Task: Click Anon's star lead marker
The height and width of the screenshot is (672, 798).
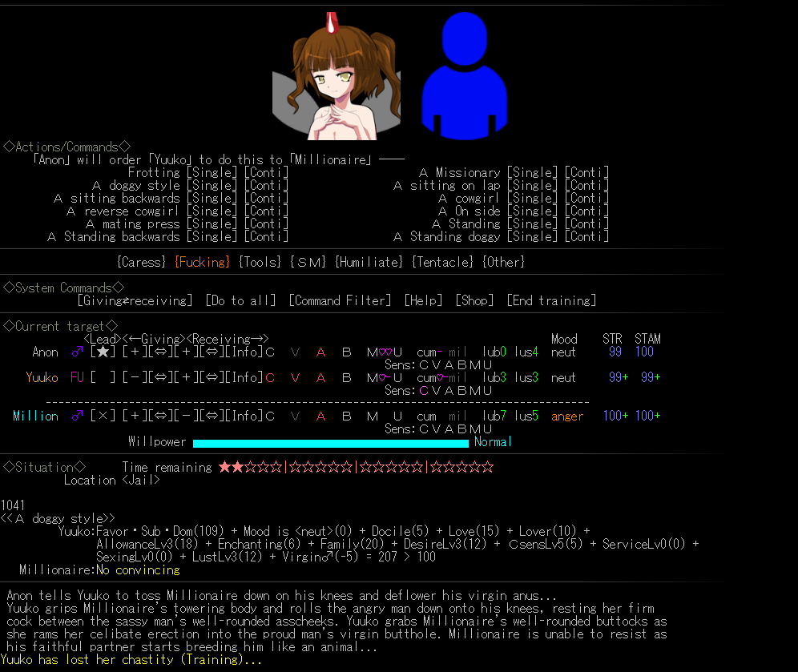Action: click(103, 352)
